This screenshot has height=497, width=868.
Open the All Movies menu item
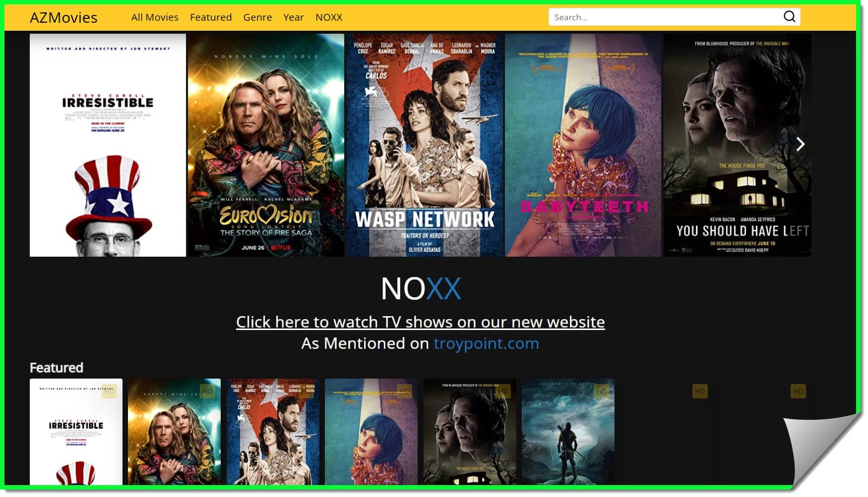coord(155,17)
